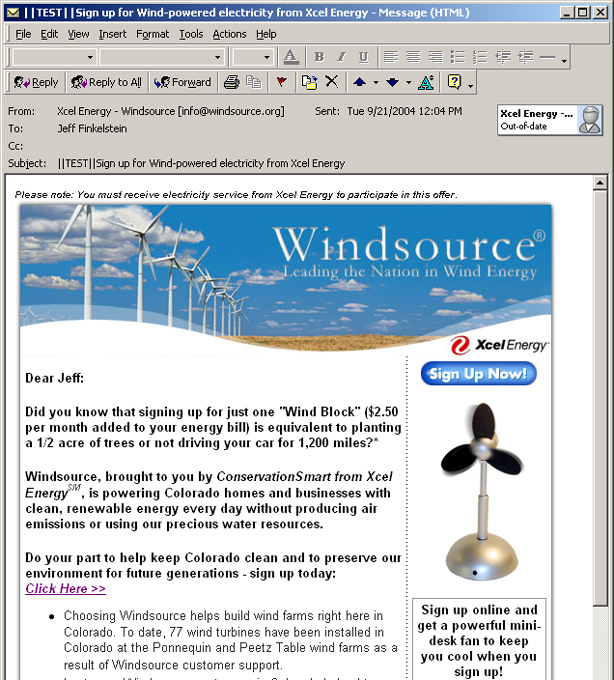Maximize the message window
The width and height of the screenshot is (614, 680).
coord(583,13)
